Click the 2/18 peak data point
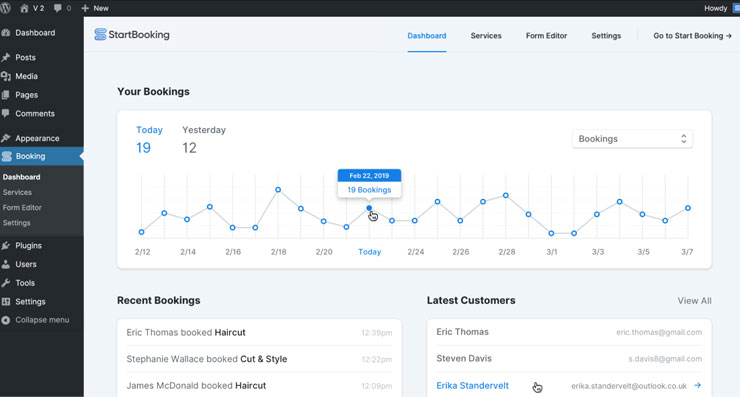 coord(278,190)
